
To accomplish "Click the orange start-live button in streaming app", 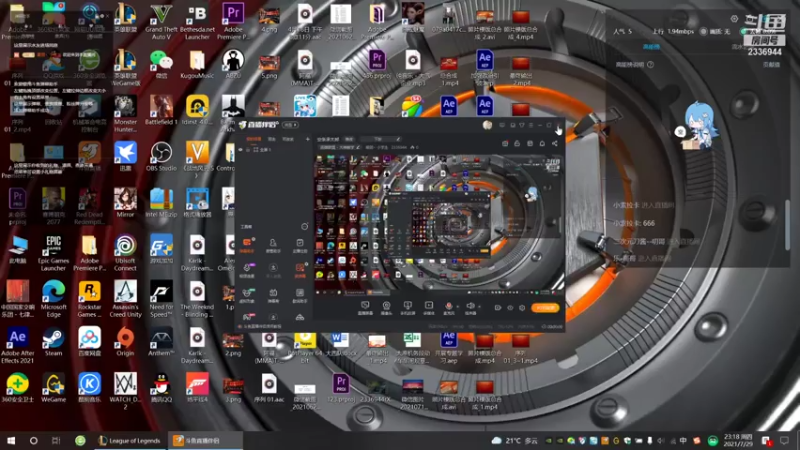I will tap(545, 308).
